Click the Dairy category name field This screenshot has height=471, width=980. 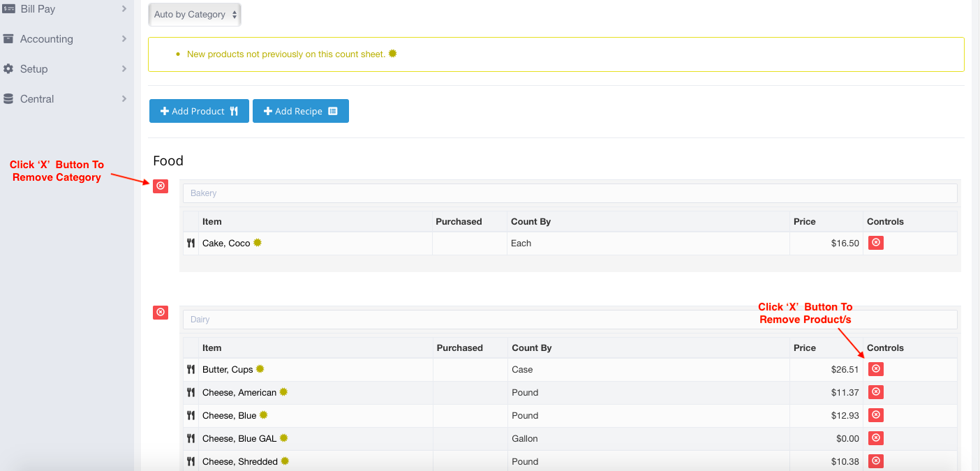[x=570, y=320]
